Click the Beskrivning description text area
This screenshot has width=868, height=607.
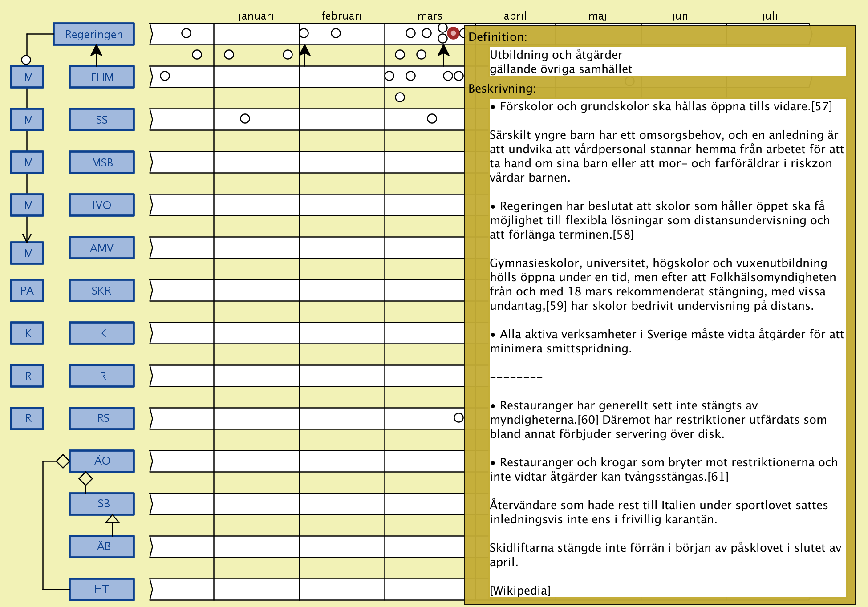pos(667,347)
